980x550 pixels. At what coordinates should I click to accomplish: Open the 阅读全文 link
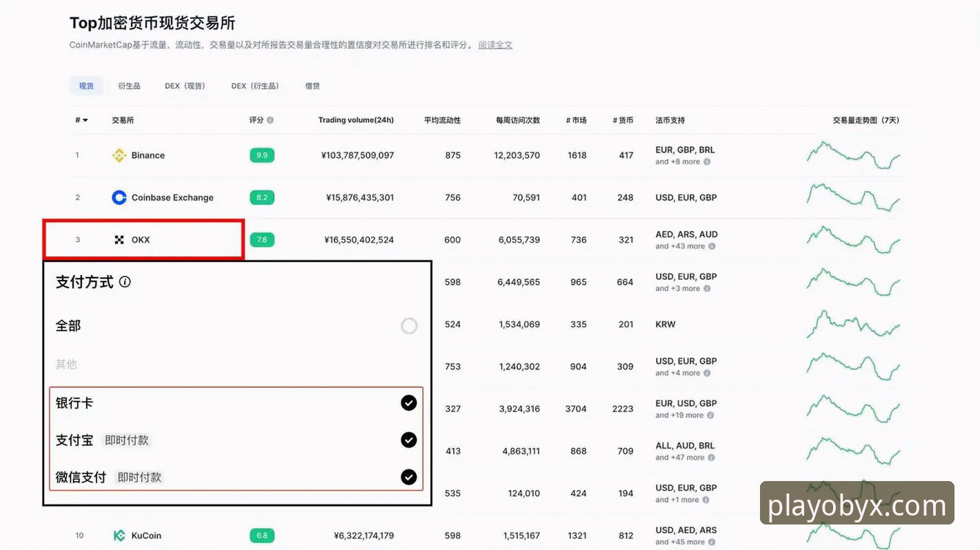(x=495, y=45)
